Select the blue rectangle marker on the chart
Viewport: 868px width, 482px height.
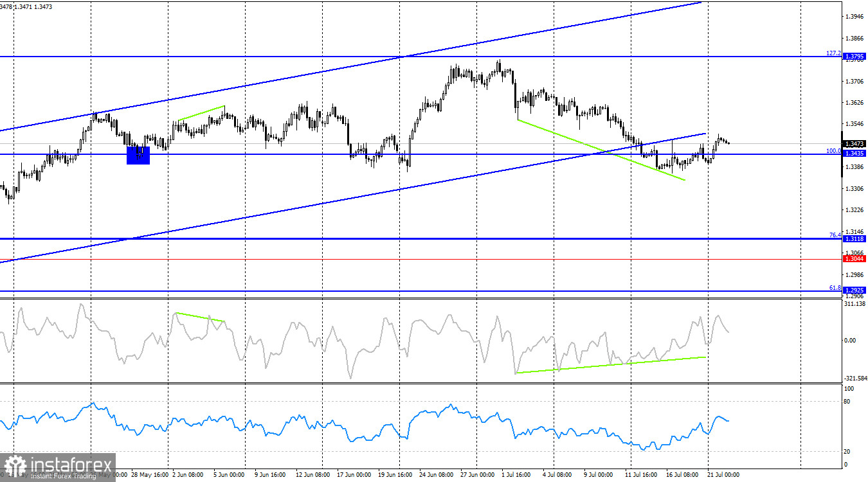138,155
